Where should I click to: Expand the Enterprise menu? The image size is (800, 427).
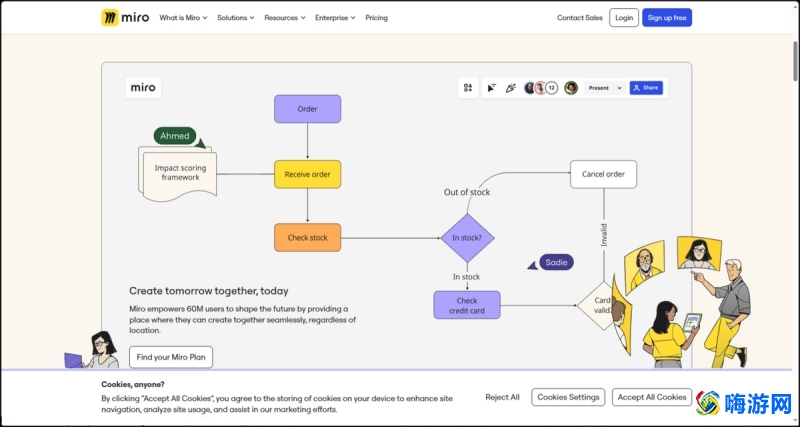click(x=335, y=17)
